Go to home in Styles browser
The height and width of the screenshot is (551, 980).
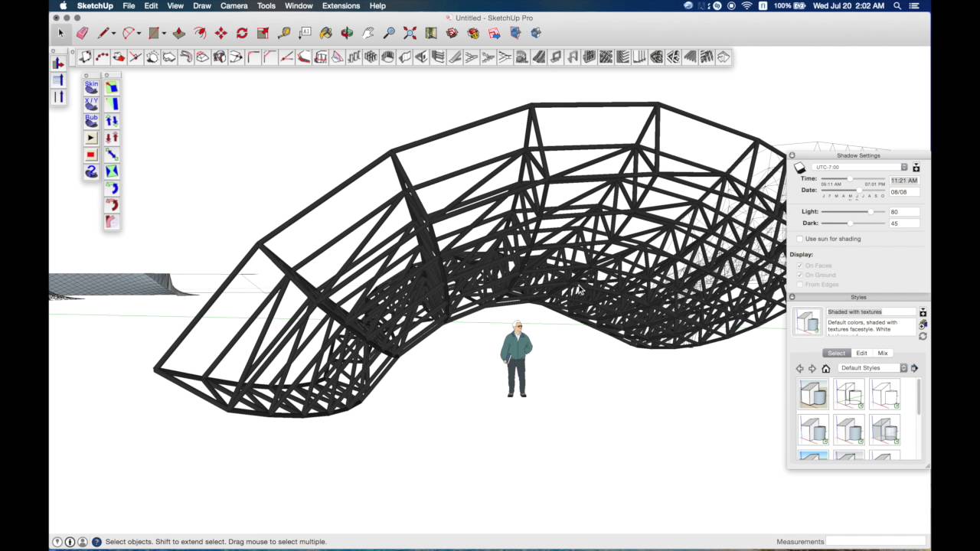coord(825,368)
